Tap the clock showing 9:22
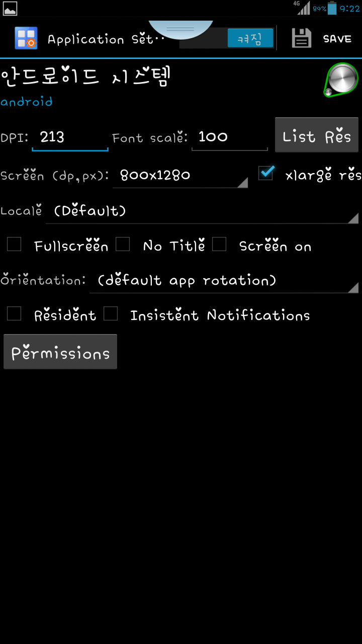The image size is (362, 644). pos(350,9)
